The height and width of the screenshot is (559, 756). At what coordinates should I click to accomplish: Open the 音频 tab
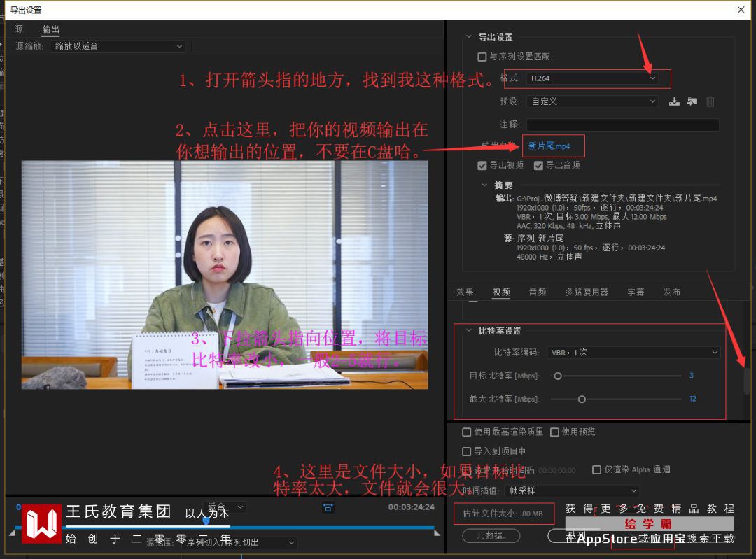click(x=538, y=292)
